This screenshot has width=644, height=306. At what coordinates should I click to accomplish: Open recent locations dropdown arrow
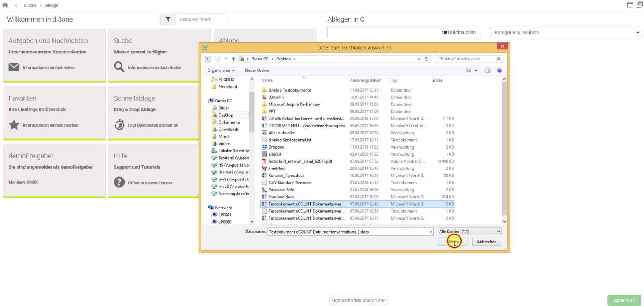pyautogui.click(x=226, y=59)
